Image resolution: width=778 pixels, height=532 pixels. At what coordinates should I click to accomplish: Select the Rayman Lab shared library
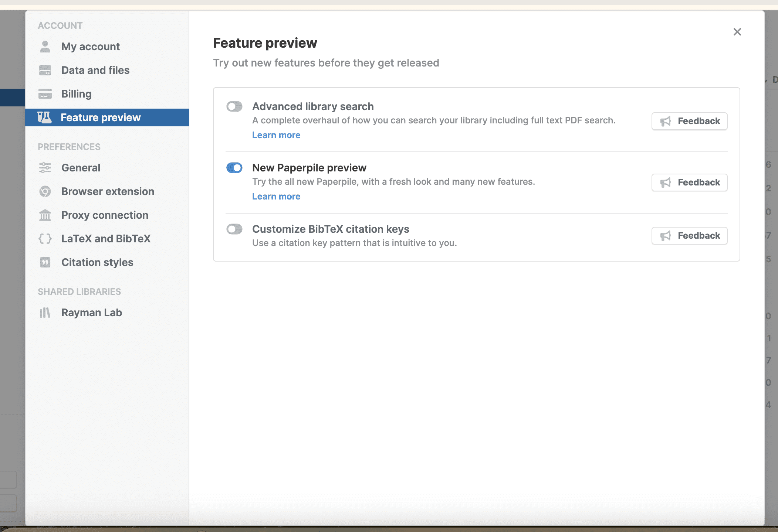click(91, 313)
